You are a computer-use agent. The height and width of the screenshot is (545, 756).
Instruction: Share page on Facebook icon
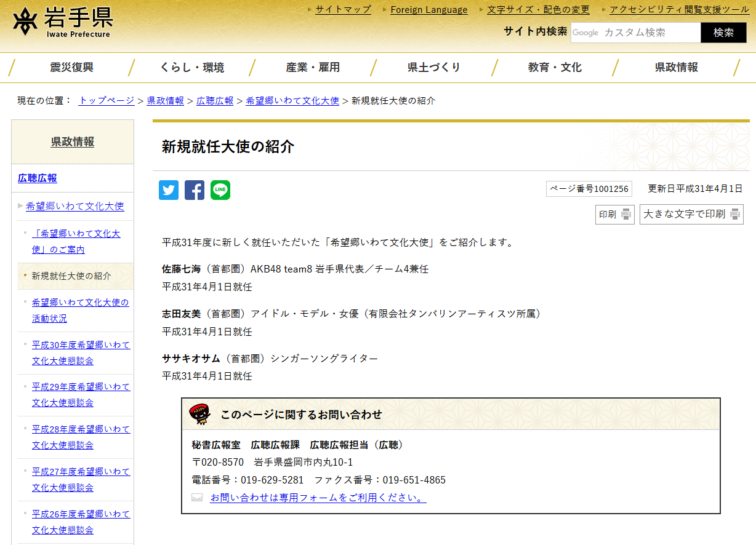pyautogui.click(x=195, y=190)
